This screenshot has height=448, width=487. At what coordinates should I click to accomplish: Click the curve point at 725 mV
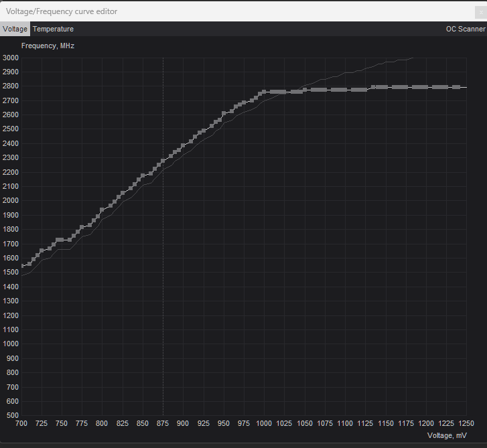(42, 251)
